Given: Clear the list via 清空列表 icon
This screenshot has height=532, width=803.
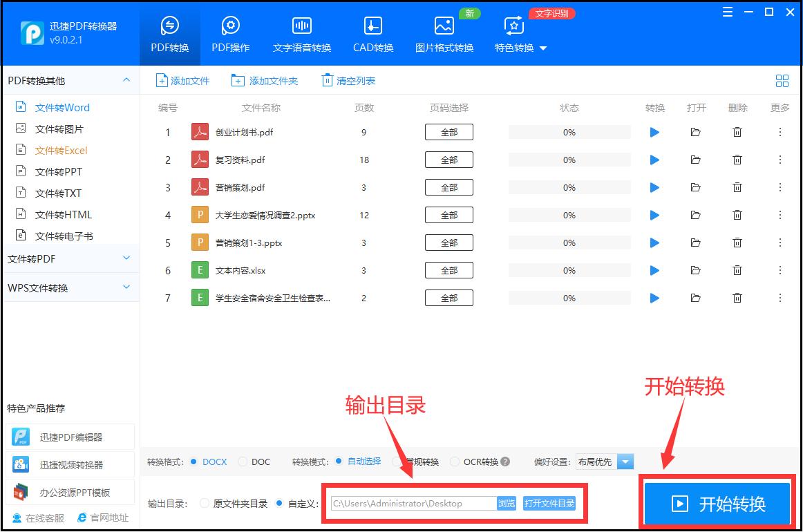Looking at the screenshot, I should click(x=327, y=80).
